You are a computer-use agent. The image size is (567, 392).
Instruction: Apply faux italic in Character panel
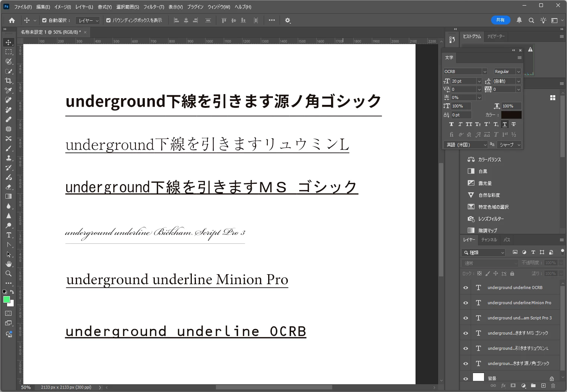460,124
